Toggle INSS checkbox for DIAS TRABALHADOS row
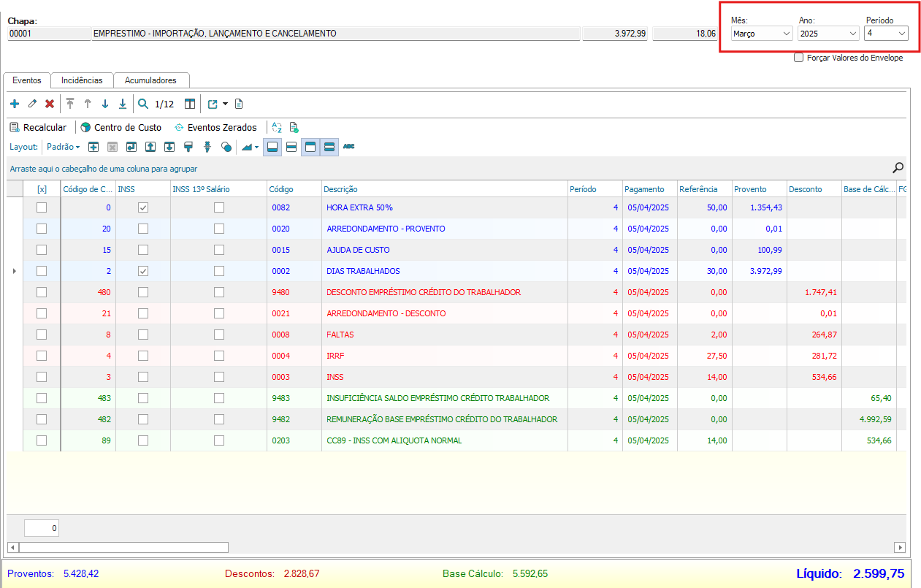 [x=143, y=271]
